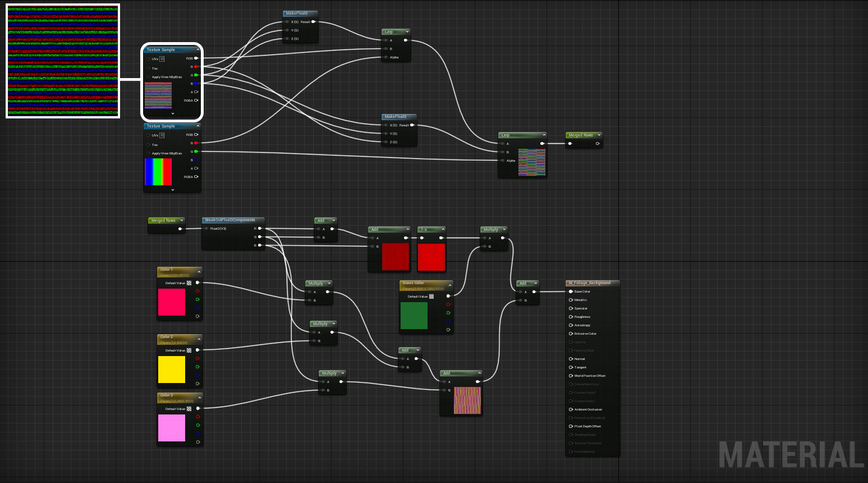Image resolution: width=868 pixels, height=483 pixels.
Task: Select the Anisotropy input pin
Action: click(571, 325)
